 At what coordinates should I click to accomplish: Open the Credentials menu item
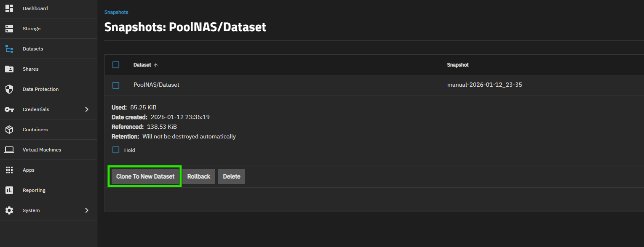36,109
